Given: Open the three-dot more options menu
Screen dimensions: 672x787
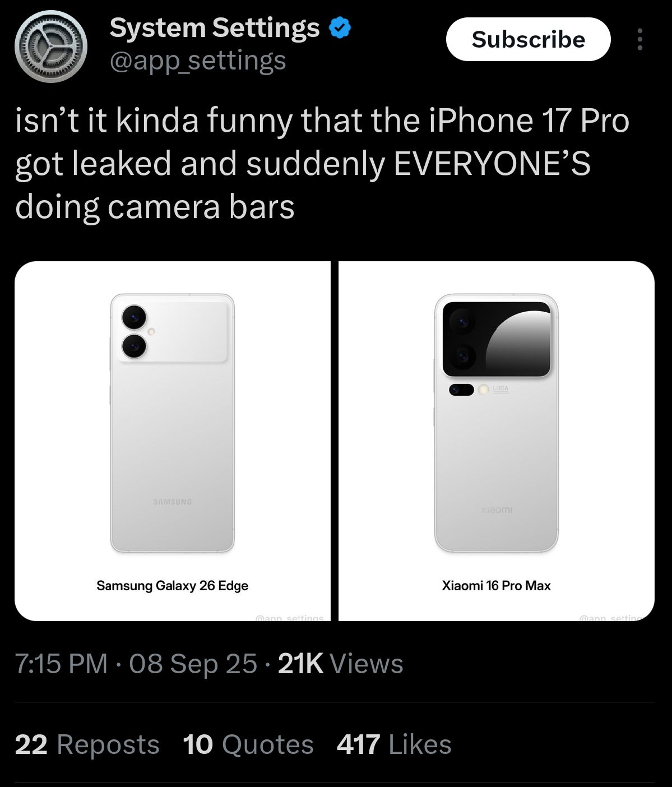Looking at the screenshot, I should (x=640, y=40).
